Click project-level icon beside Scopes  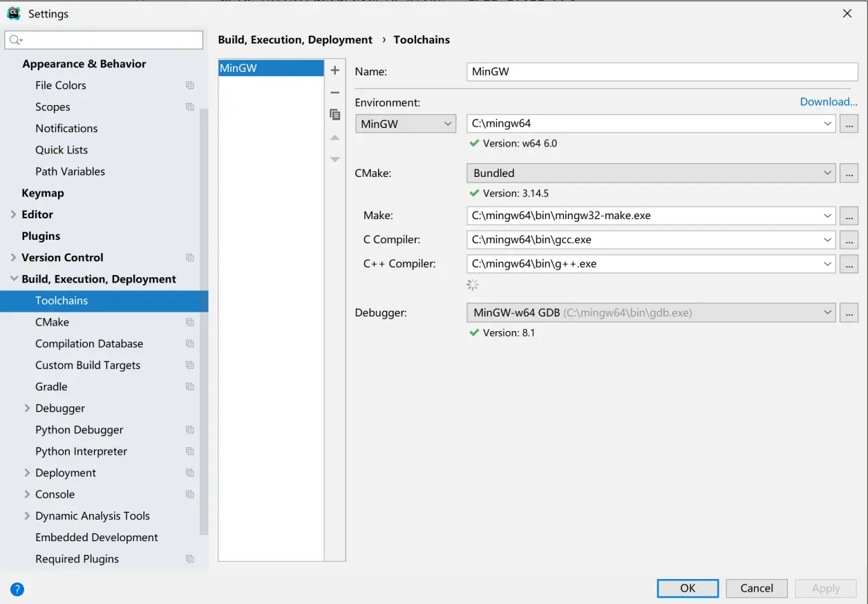(x=190, y=107)
